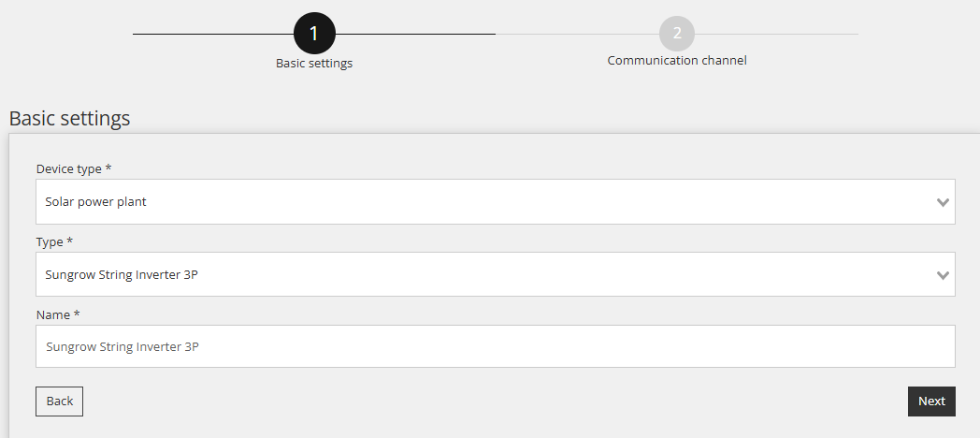Click the grey step 2 circle
Screen dimensions: 980x438
[x=677, y=34]
